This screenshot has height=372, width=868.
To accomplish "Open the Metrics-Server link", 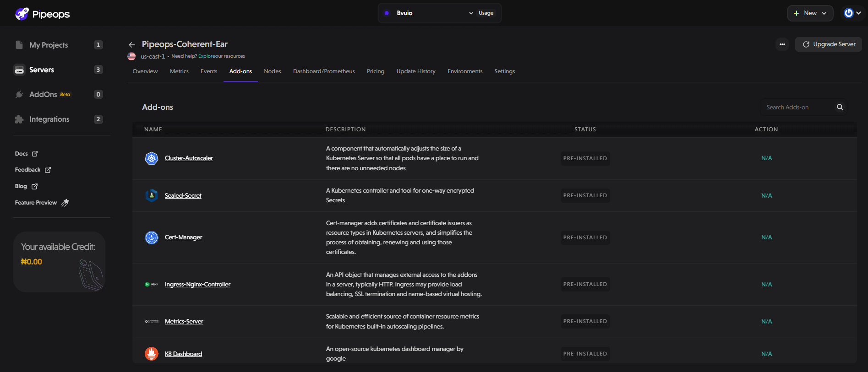I will coord(184,321).
